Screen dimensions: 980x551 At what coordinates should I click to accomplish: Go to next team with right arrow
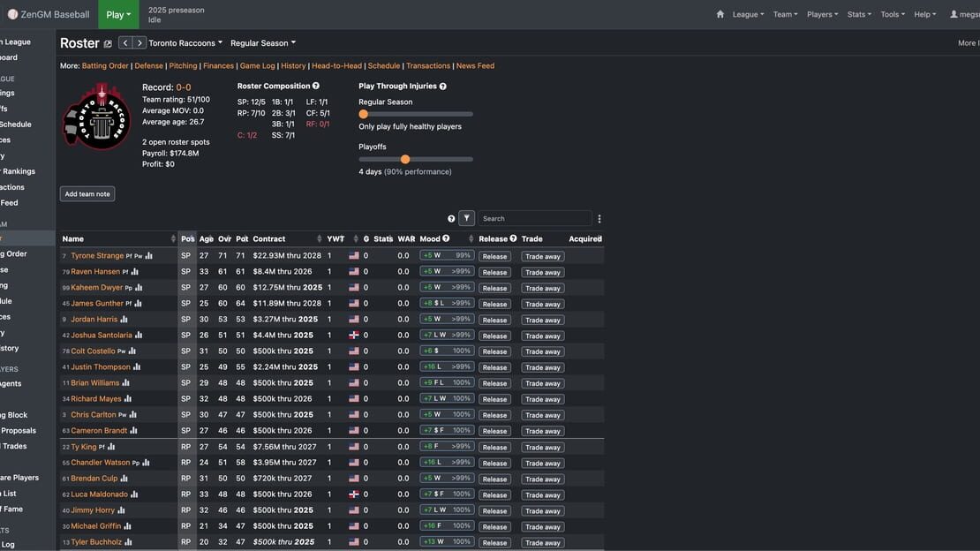tap(139, 42)
